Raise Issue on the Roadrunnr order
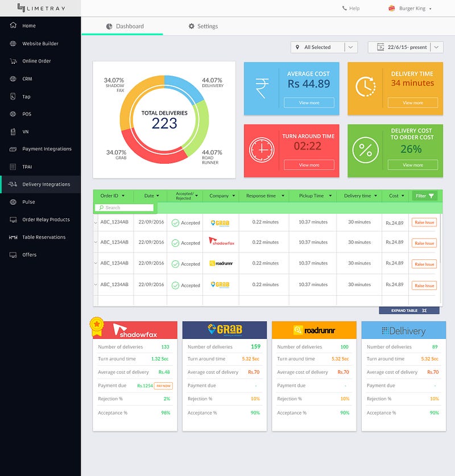455x476 pixels. click(424, 264)
